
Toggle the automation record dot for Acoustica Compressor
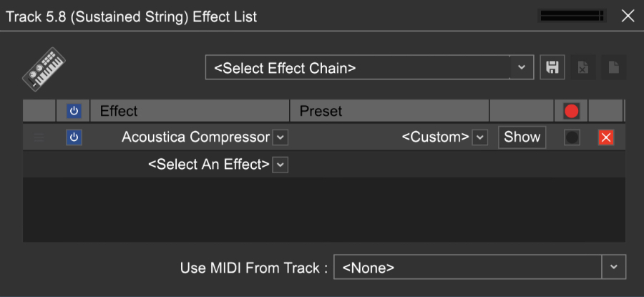(x=572, y=137)
